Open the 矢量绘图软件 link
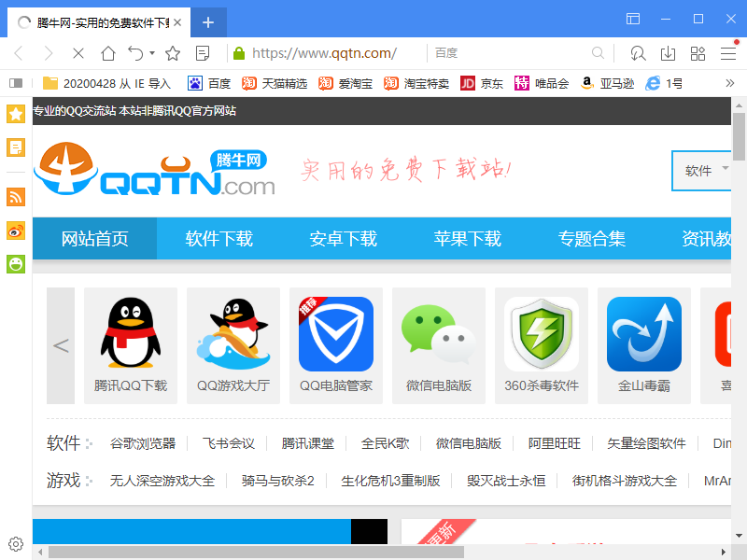 point(646,443)
